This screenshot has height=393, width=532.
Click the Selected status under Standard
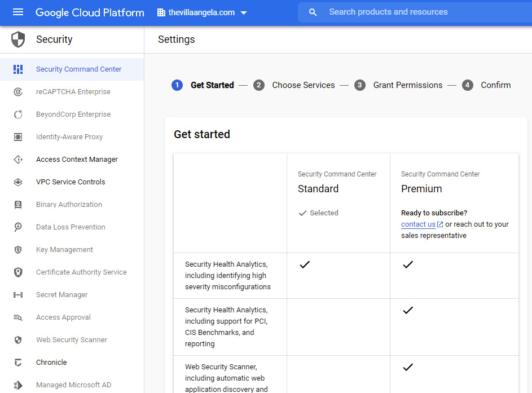coord(319,213)
